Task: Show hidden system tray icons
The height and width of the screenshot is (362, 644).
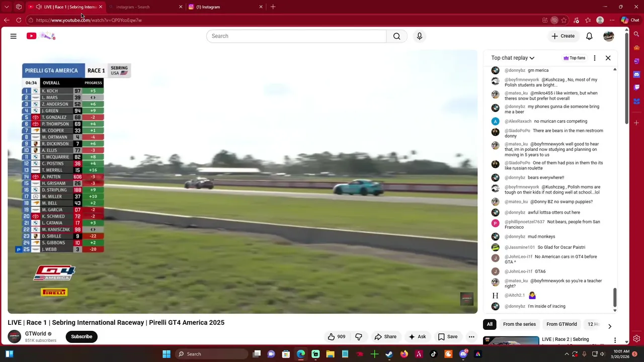Action: coord(567,354)
